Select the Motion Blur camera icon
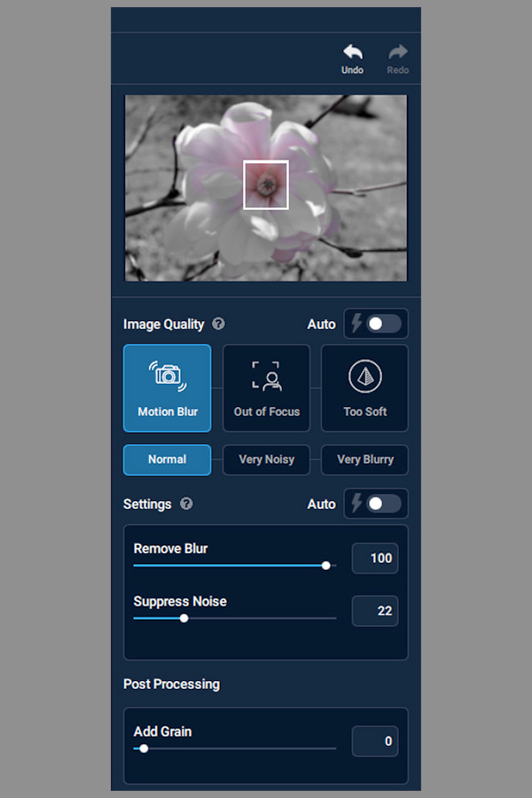532x798 pixels. point(168,376)
